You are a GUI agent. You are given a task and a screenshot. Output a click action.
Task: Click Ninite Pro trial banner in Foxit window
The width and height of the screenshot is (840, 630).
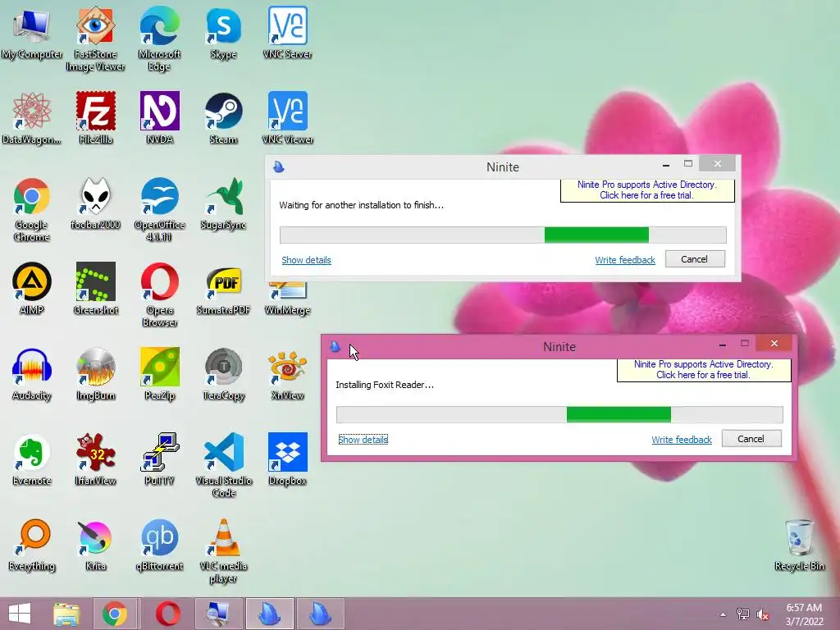pyautogui.click(x=703, y=370)
